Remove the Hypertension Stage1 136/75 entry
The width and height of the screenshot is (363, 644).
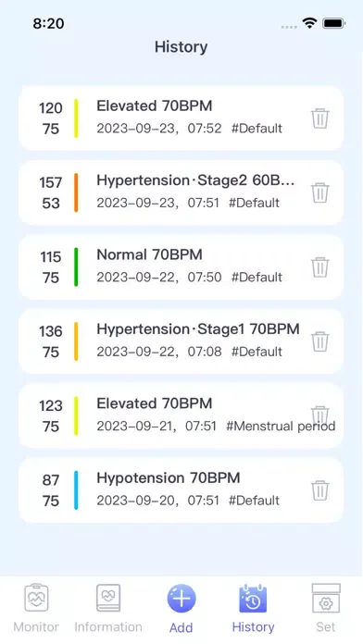319,341
